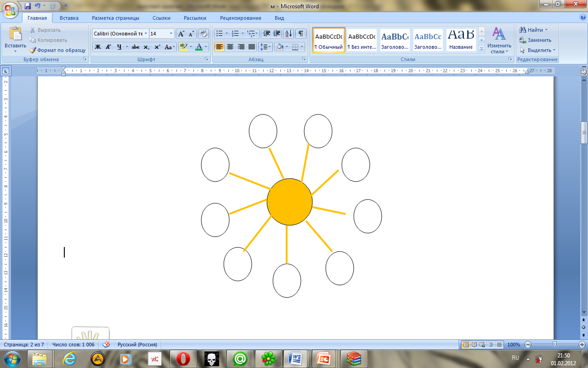Apply the Название style from gallery
This screenshot has height=368, width=588.
[461, 40]
